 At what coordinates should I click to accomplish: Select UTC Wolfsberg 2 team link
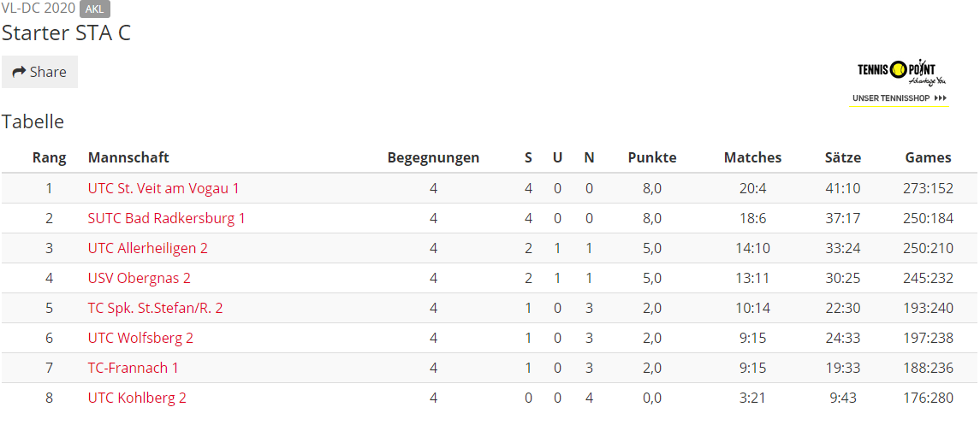coord(140,338)
